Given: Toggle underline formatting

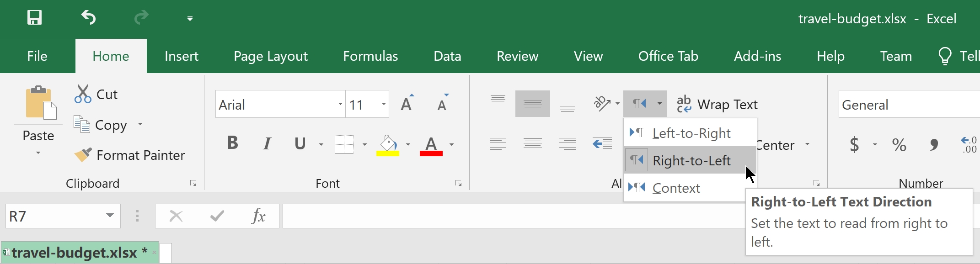Looking at the screenshot, I should pos(300,144).
